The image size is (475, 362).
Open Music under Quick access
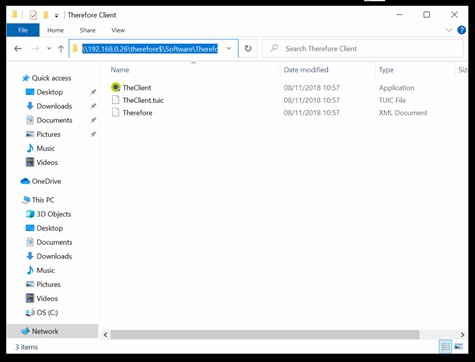coord(45,148)
